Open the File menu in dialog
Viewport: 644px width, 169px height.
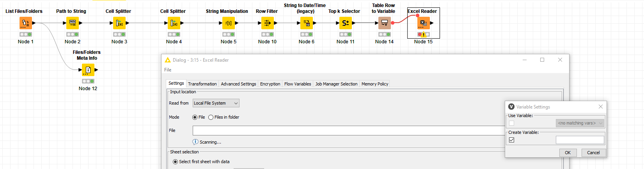(x=168, y=70)
